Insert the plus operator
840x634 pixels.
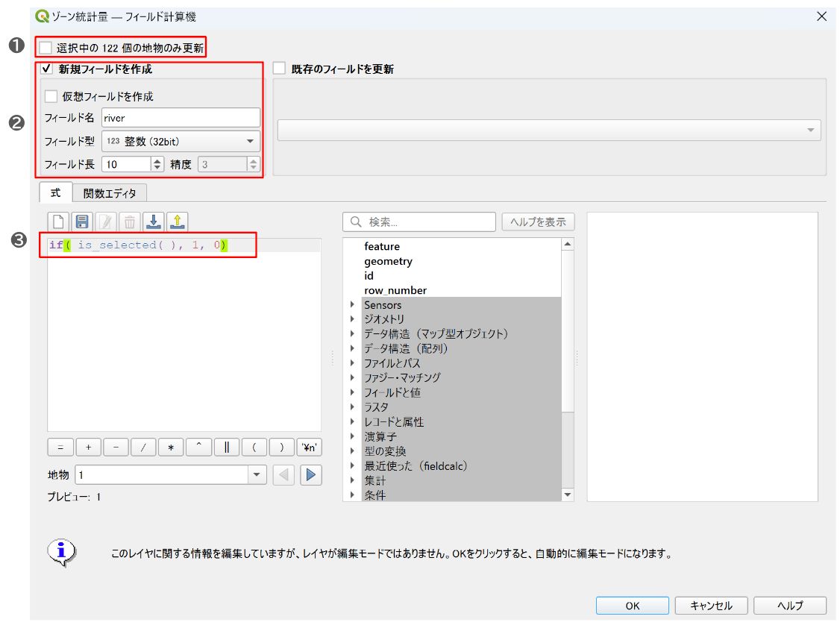coord(88,447)
